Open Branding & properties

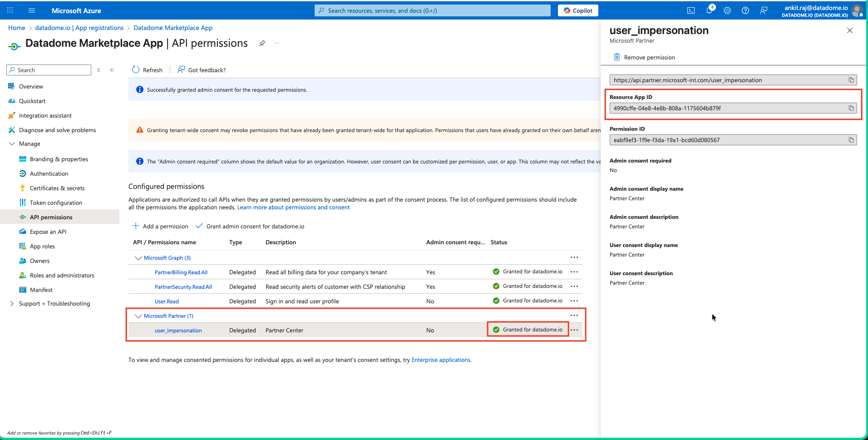coord(60,159)
